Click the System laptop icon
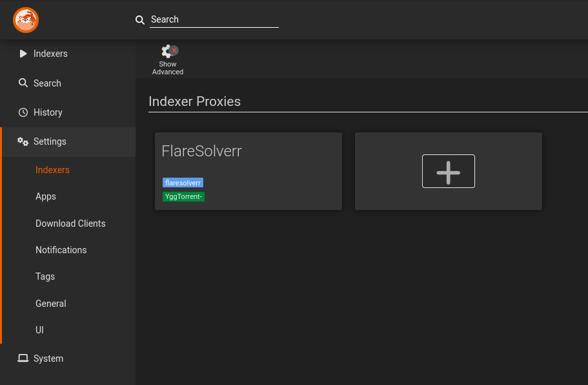 coord(23,359)
